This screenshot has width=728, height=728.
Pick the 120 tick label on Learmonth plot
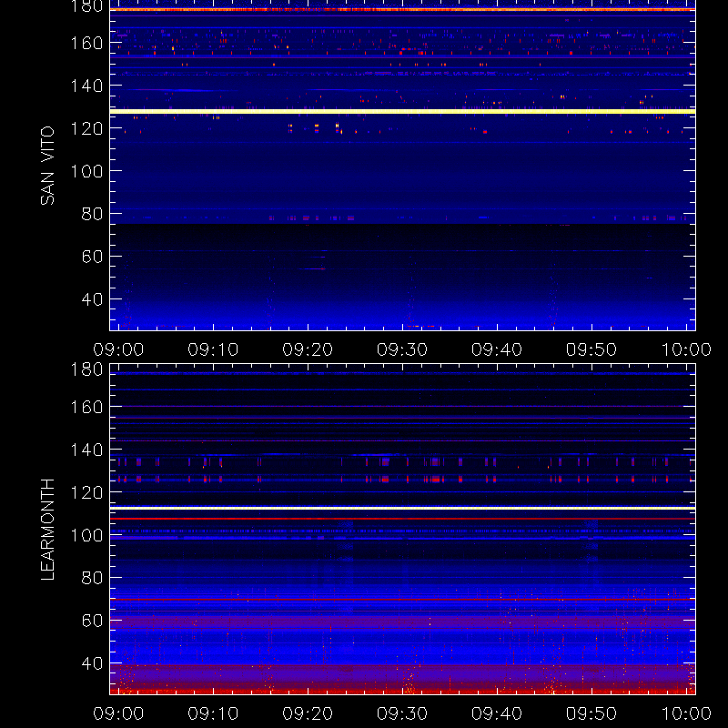click(86, 492)
